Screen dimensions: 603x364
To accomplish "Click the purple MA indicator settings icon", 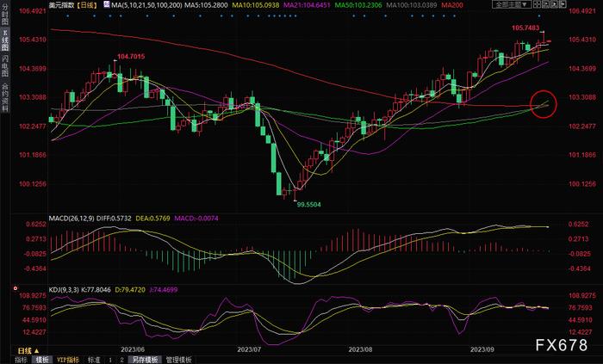I will pyautogui.click(x=107, y=5).
